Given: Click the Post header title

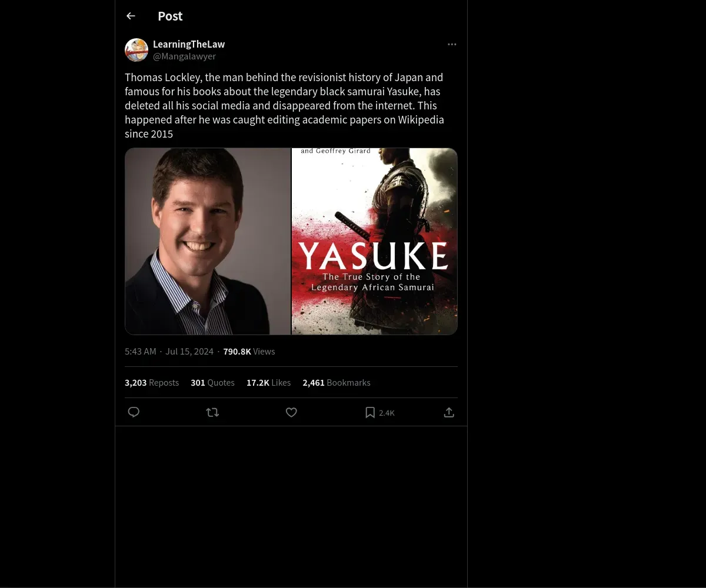Looking at the screenshot, I should tap(170, 16).
